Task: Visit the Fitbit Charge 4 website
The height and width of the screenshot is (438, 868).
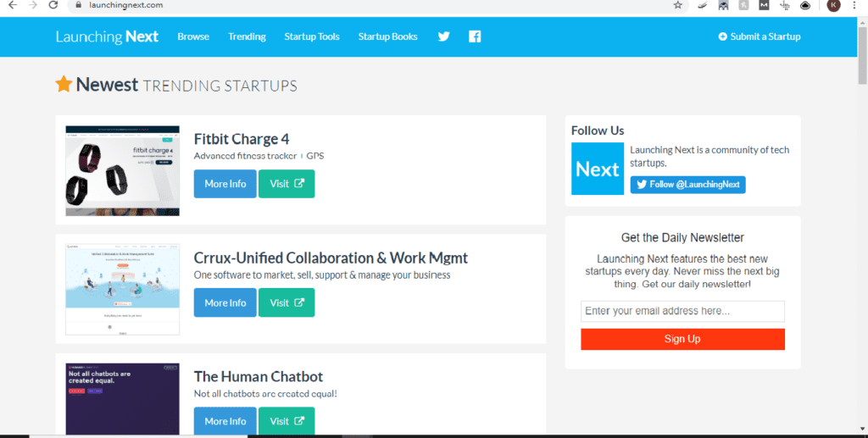Action: coord(287,184)
